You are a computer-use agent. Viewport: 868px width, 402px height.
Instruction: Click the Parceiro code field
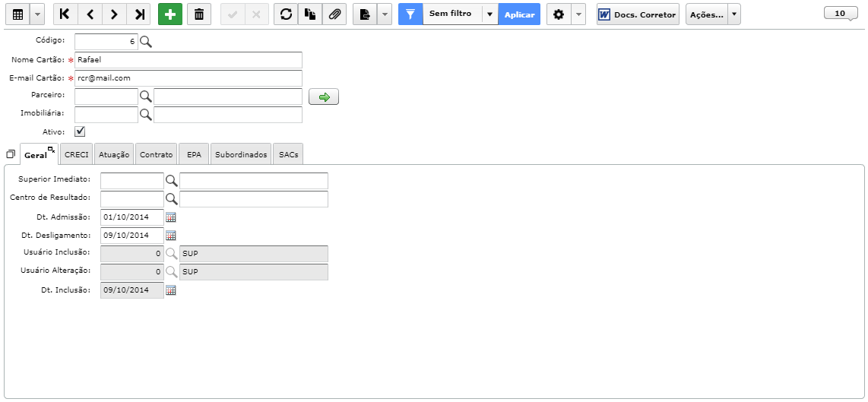point(106,97)
